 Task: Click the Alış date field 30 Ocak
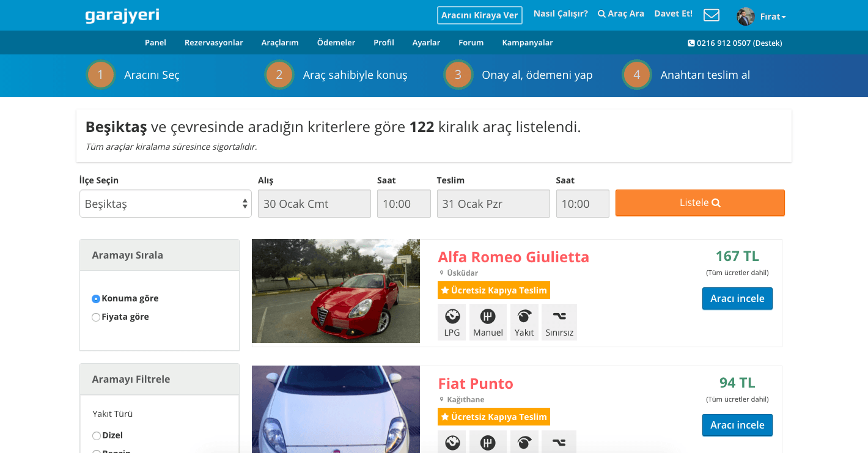[314, 204]
